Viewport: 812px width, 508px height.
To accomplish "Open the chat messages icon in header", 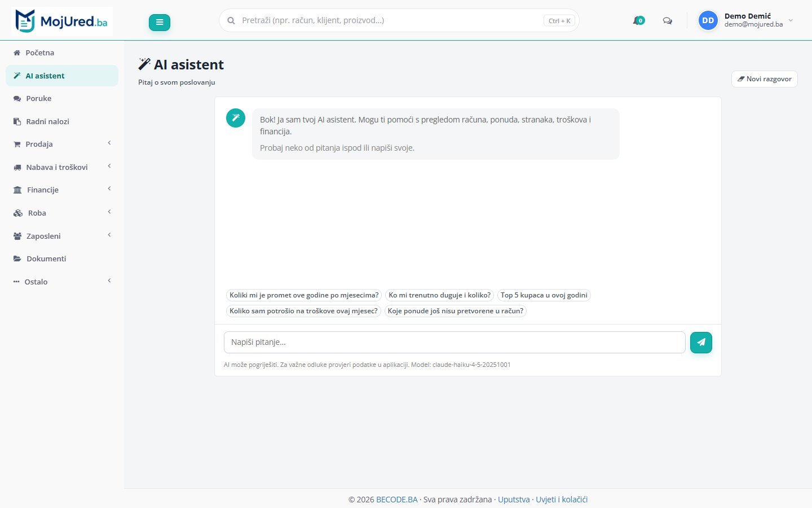I will (x=668, y=21).
